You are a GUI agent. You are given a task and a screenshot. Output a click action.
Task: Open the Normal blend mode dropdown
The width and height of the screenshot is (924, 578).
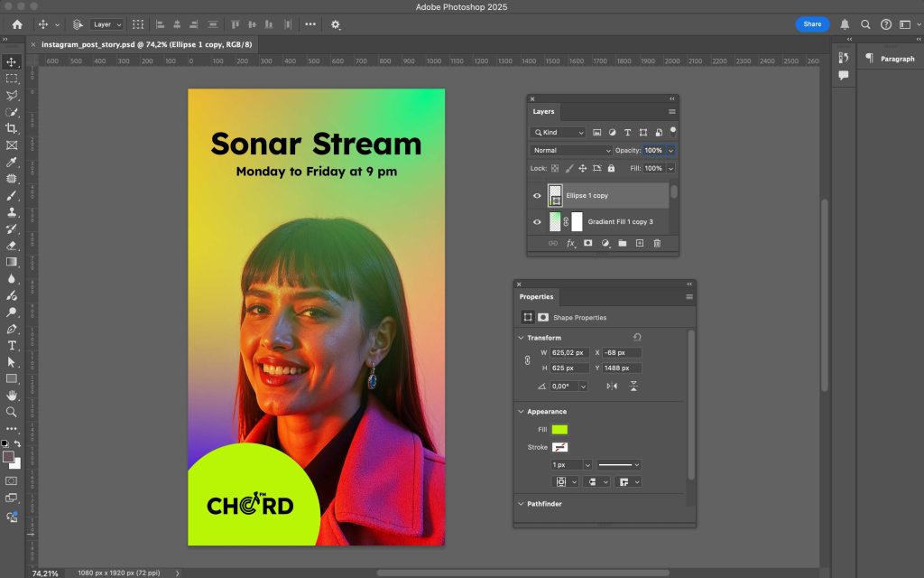tap(571, 150)
